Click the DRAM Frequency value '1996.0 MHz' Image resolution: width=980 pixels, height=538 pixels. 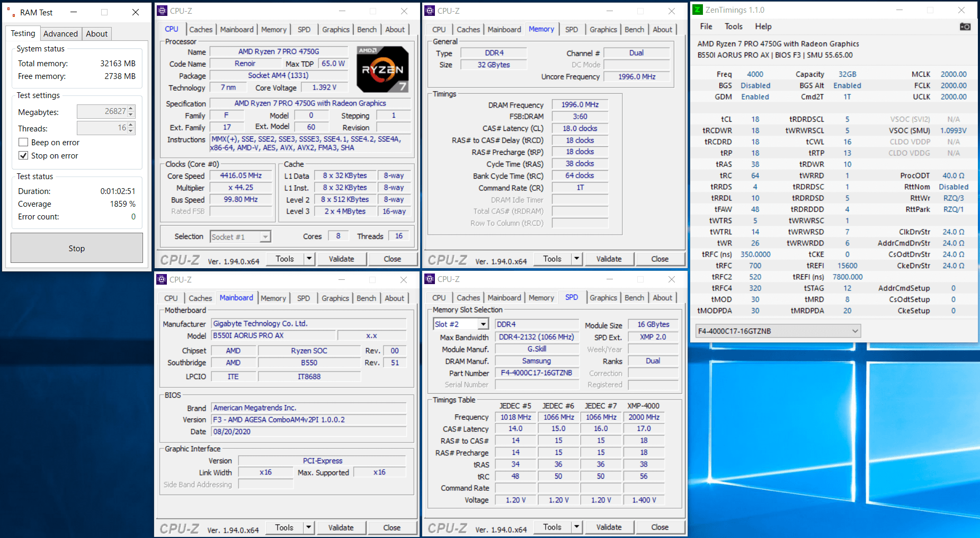tap(580, 105)
